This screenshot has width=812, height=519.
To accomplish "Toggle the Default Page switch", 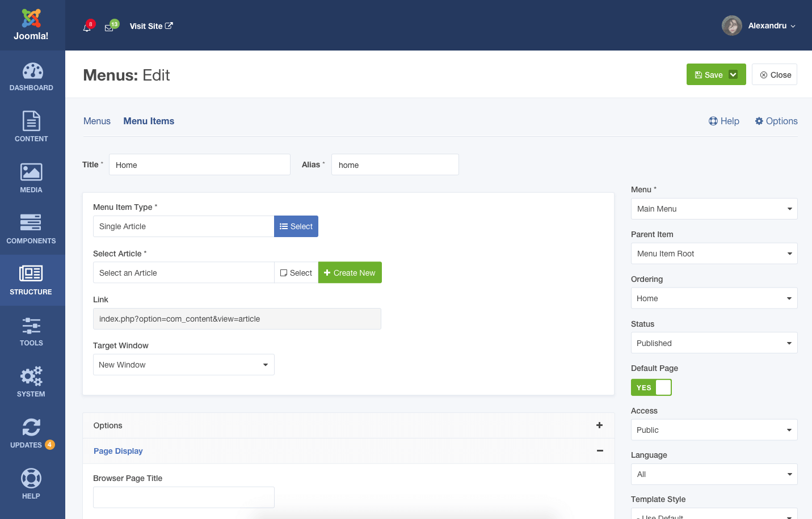I will coord(651,387).
